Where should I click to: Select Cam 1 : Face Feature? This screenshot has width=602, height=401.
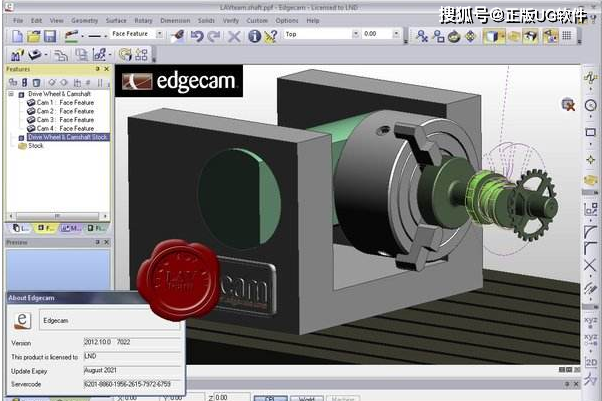click(x=65, y=103)
